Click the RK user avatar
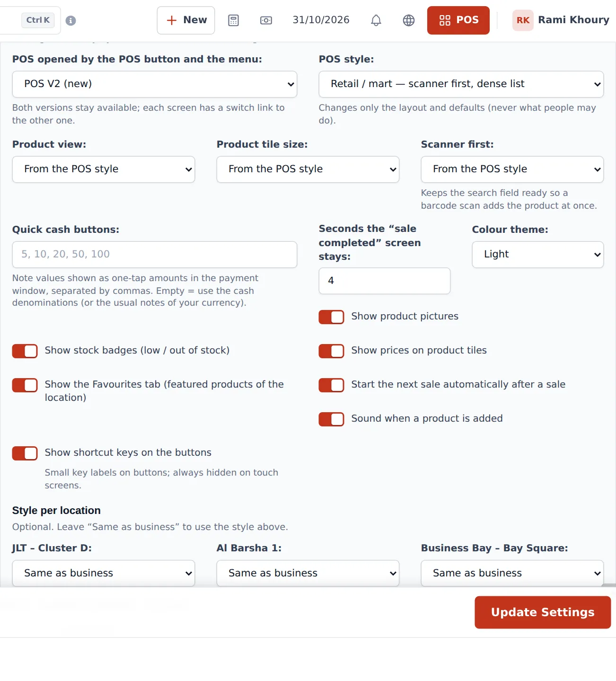The width and height of the screenshot is (616, 681). tap(523, 20)
